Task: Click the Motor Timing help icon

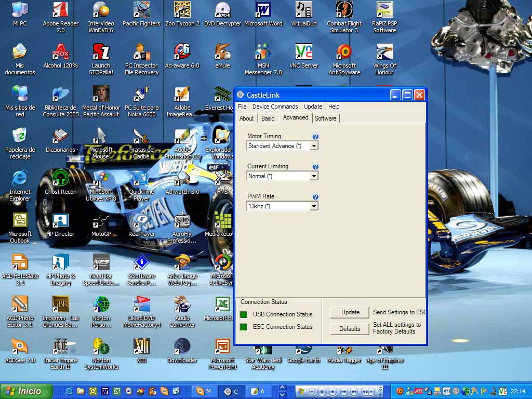Action: (x=315, y=137)
